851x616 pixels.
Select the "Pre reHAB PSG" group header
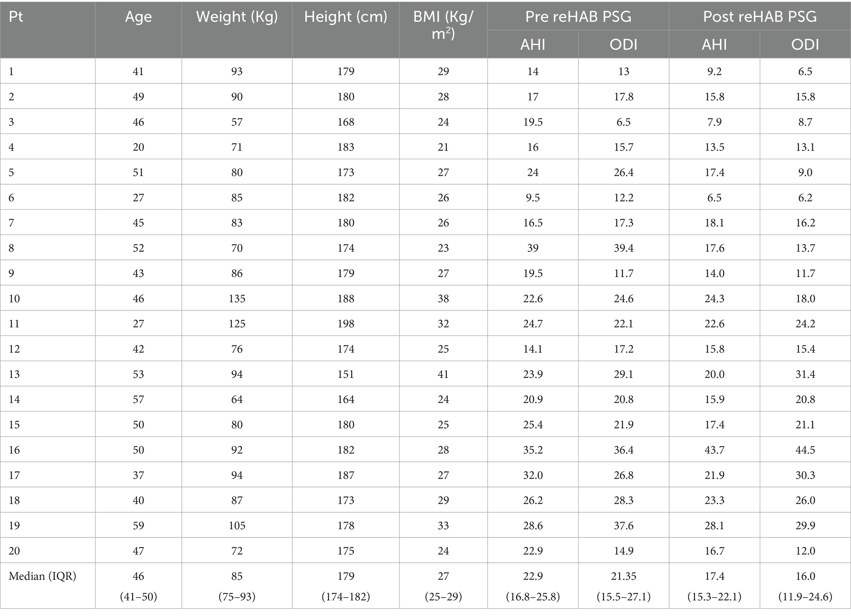pyautogui.click(x=578, y=16)
